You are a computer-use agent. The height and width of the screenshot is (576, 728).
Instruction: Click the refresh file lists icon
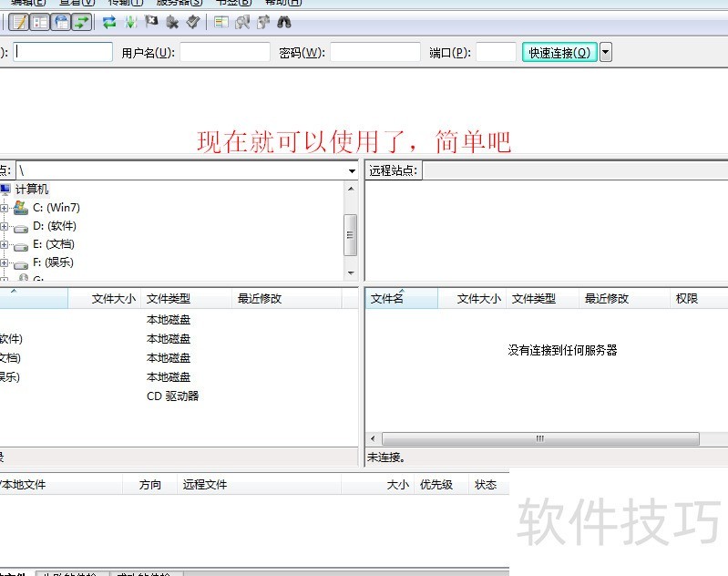[109, 23]
